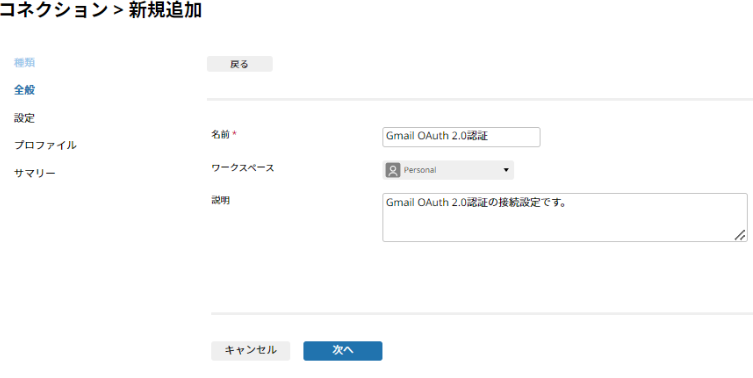
Task: Click the Personal workspace user icon
Action: click(393, 170)
